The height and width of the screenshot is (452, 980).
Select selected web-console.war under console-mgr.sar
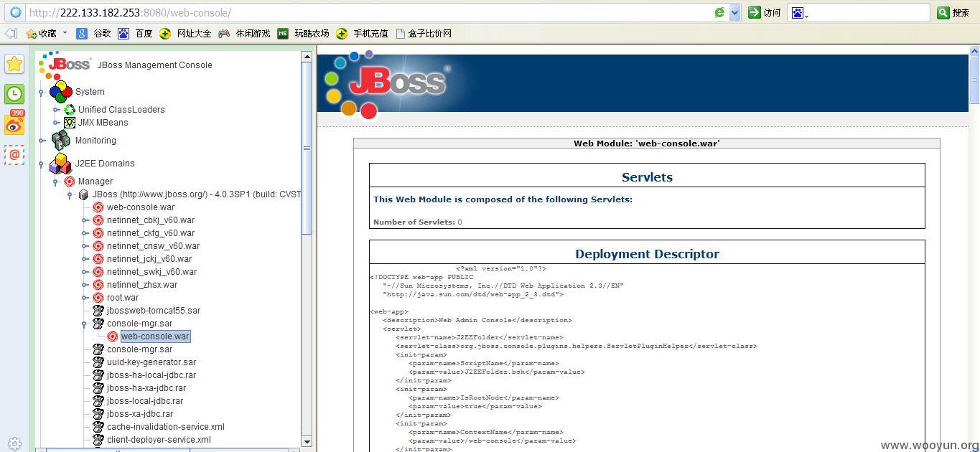[x=155, y=336]
